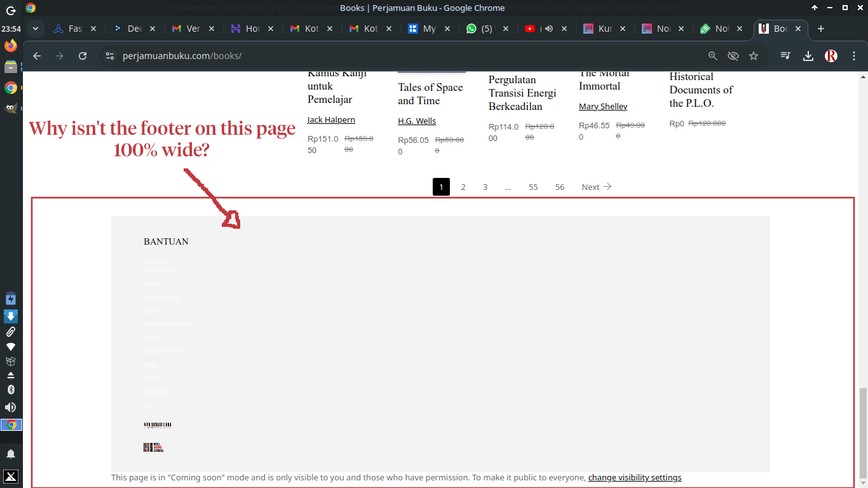This screenshot has width=868, height=488.
Task: Open the notifications bell in the dock
Action: coord(11,454)
